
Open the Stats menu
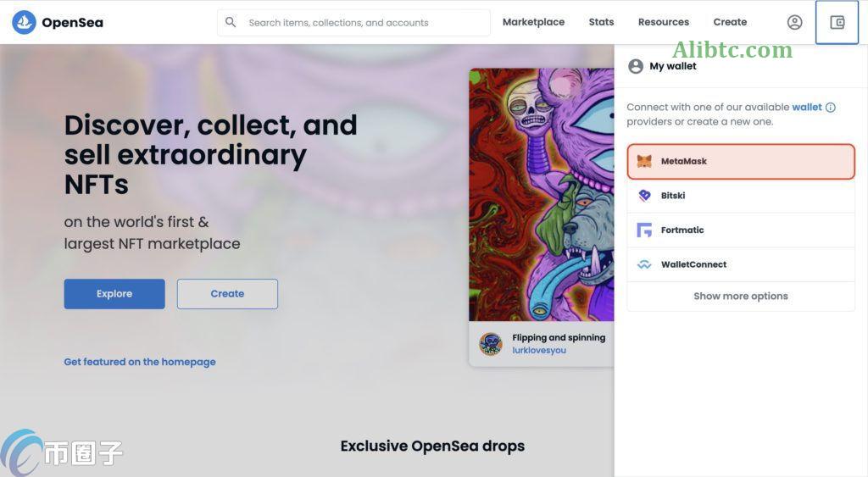pyautogui.click(x=601, y=22)
